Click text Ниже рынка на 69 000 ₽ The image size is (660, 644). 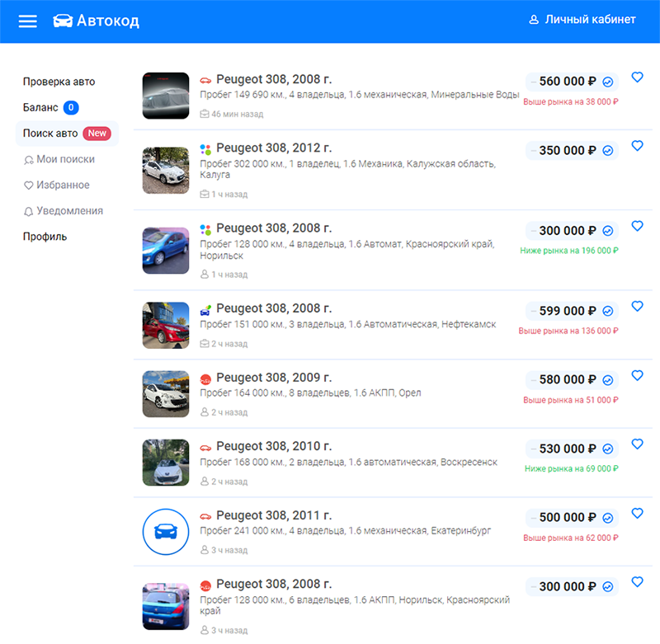click(572, 468)
